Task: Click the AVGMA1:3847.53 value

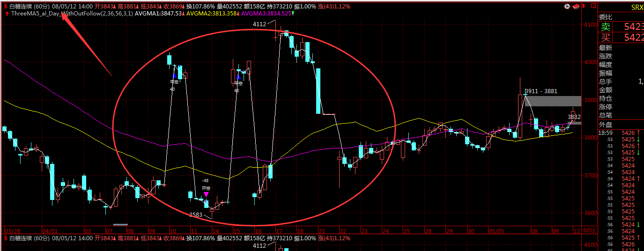Action: [159, 14]
